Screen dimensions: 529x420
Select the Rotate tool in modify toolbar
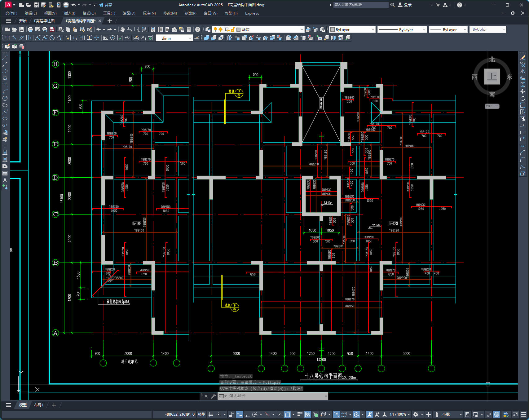(523, 98)
